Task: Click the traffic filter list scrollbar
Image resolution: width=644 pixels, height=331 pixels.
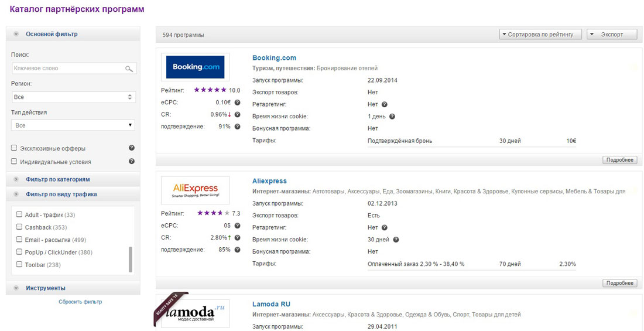Action: [131, 260]
